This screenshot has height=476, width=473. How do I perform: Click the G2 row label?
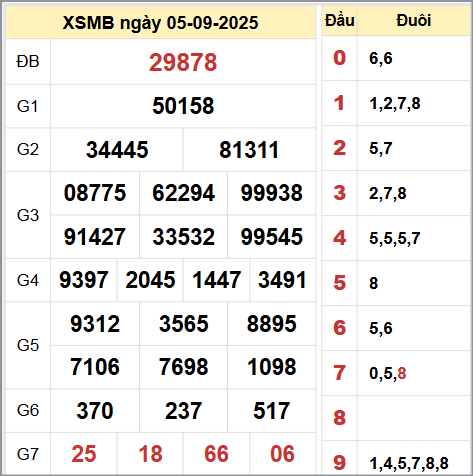point(28,150)
